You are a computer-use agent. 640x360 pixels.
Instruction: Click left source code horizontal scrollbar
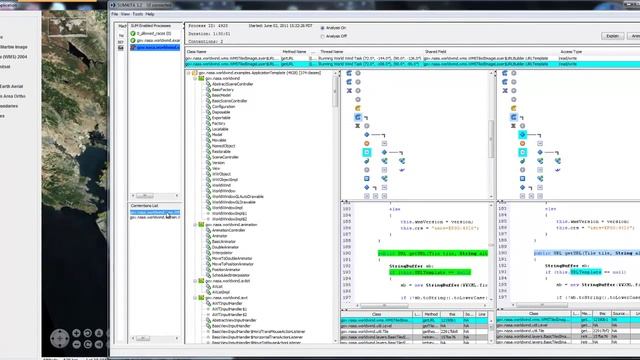(x=384, y=305)
